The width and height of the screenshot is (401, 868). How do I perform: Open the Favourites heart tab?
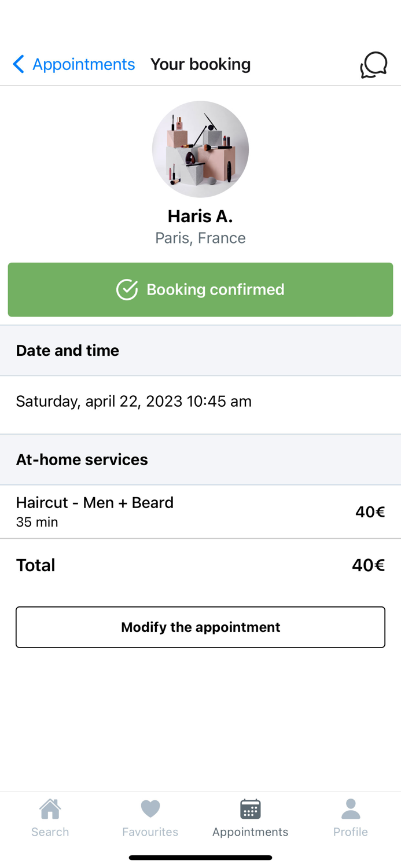point(150,809)
